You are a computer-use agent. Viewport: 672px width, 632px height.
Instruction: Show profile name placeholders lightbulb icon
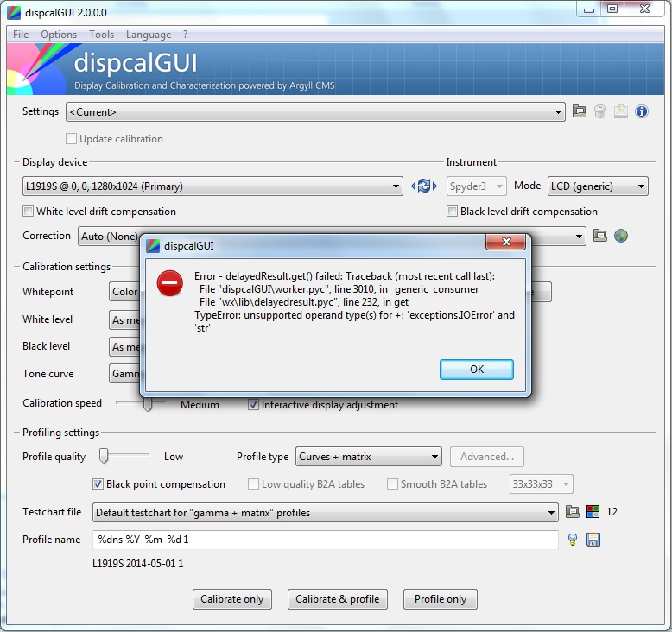pyautogui.click(x=572, y=540)
